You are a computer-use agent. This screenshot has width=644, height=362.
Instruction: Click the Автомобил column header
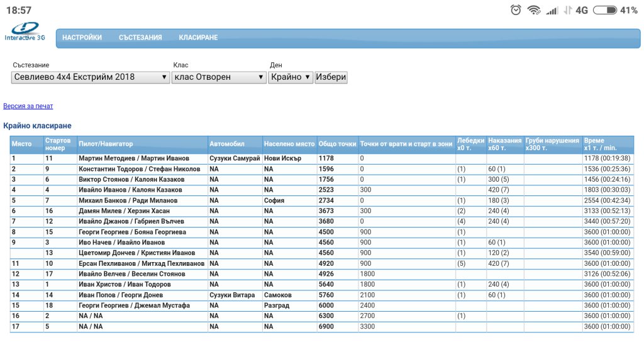227,144
